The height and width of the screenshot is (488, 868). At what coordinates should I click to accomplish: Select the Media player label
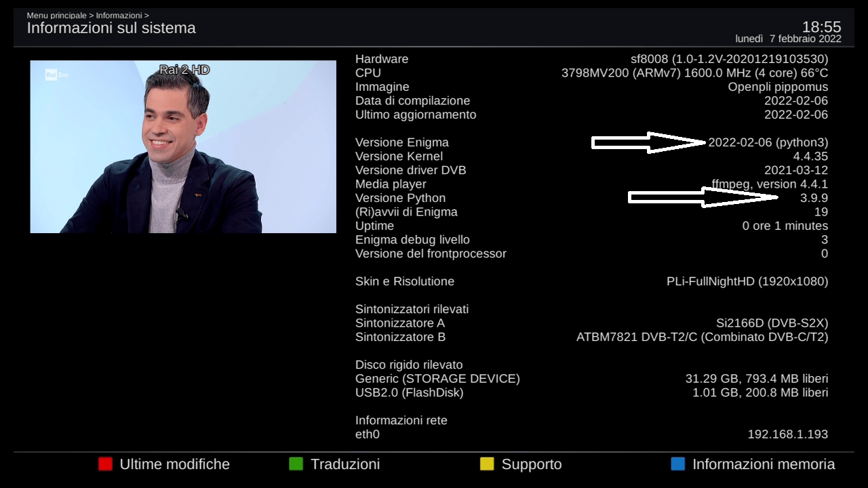[391, 184]
